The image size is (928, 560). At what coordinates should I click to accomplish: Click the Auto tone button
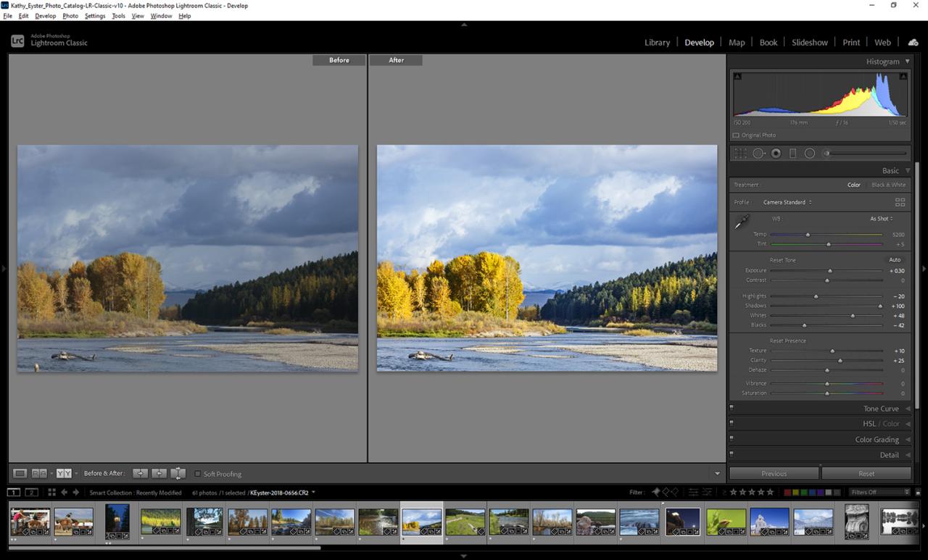pos(895,259)
